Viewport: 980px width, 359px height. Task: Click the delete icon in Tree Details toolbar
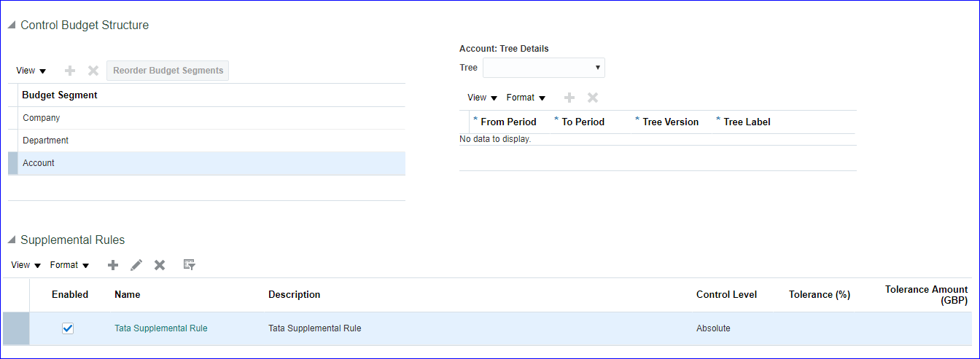(x=593, y=98)
